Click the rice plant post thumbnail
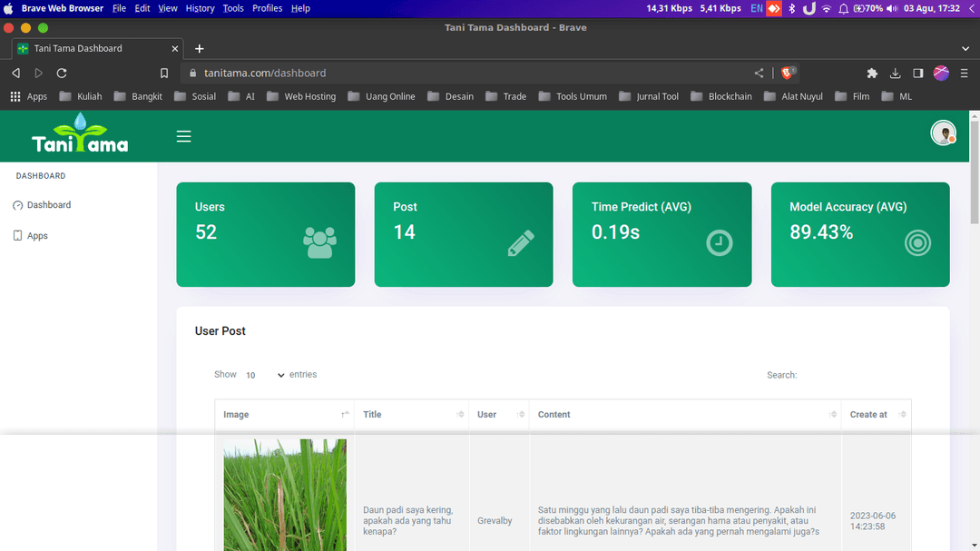Viewport: 980px width, 551px height. point(285,495)
